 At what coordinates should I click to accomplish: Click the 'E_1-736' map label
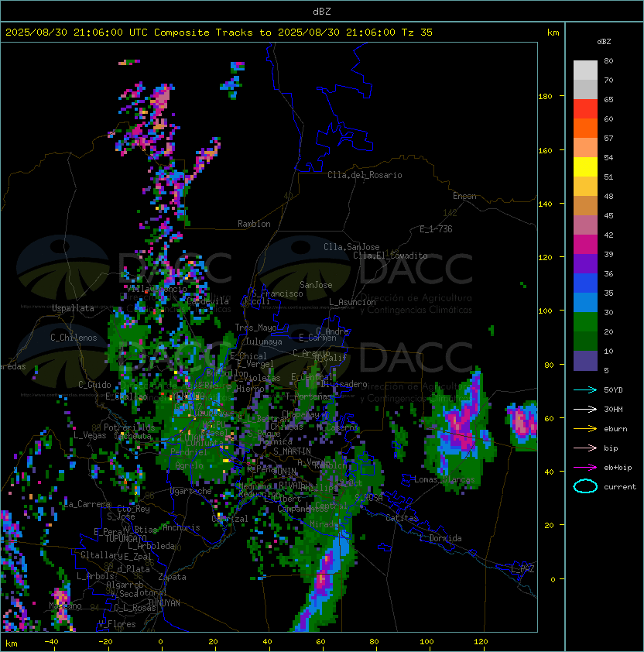pos(436,229)
